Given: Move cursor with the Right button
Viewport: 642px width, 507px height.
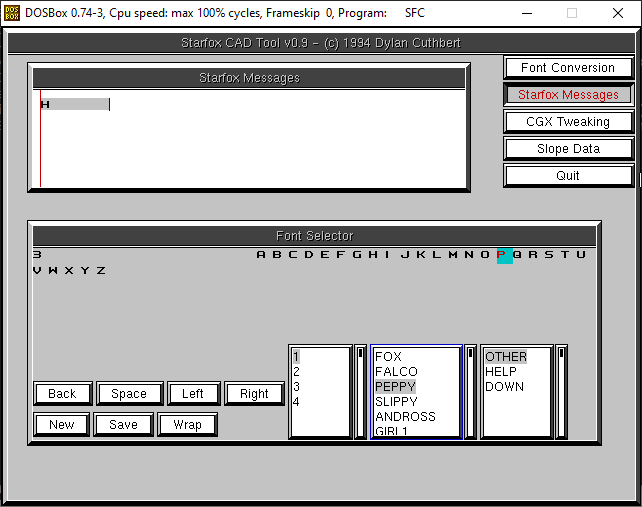Looking at the screenshot, I should [254, 394].
